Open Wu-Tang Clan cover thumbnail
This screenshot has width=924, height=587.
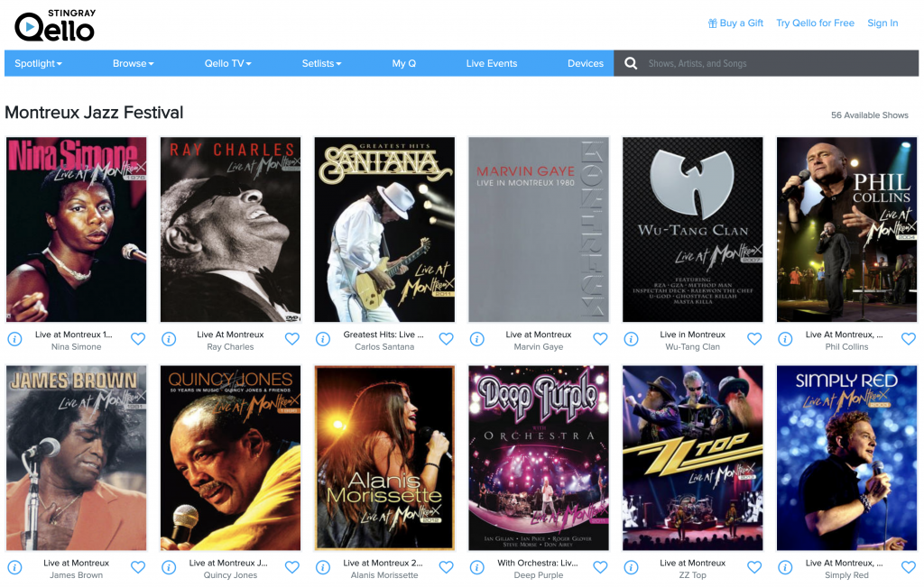(x=693, y=230)
